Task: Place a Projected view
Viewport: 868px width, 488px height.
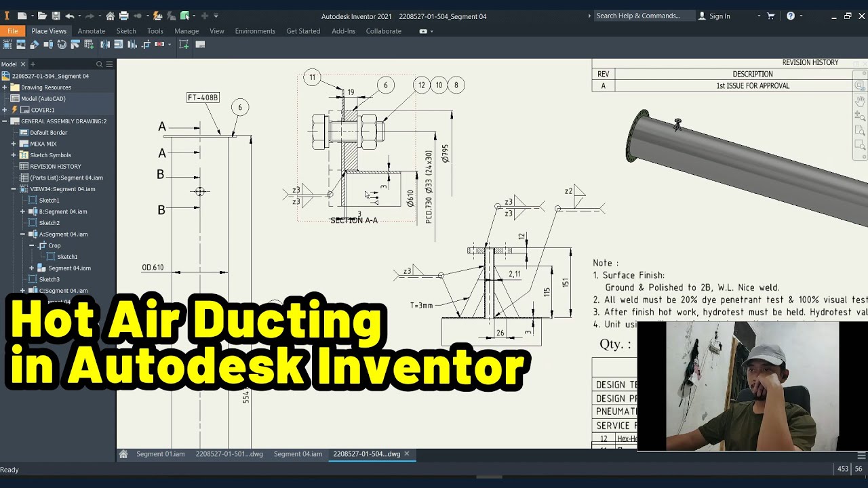Action: 21,44
